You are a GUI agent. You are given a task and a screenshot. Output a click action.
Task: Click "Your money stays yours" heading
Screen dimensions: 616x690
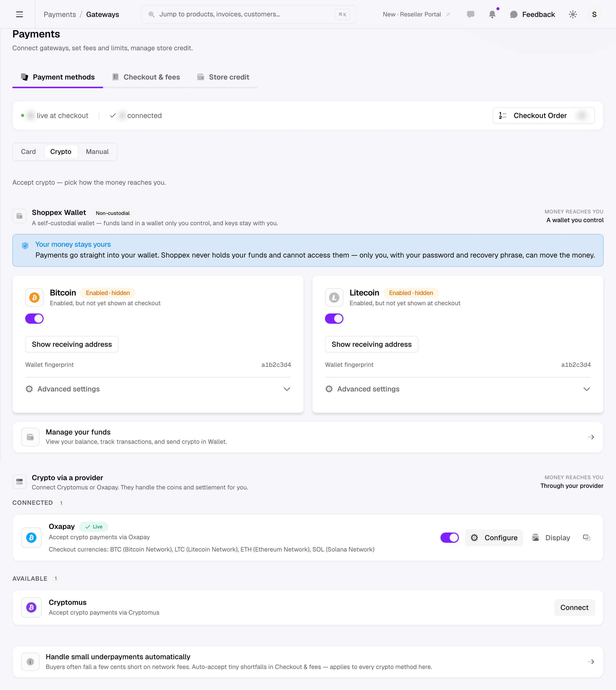click(73, 244)
